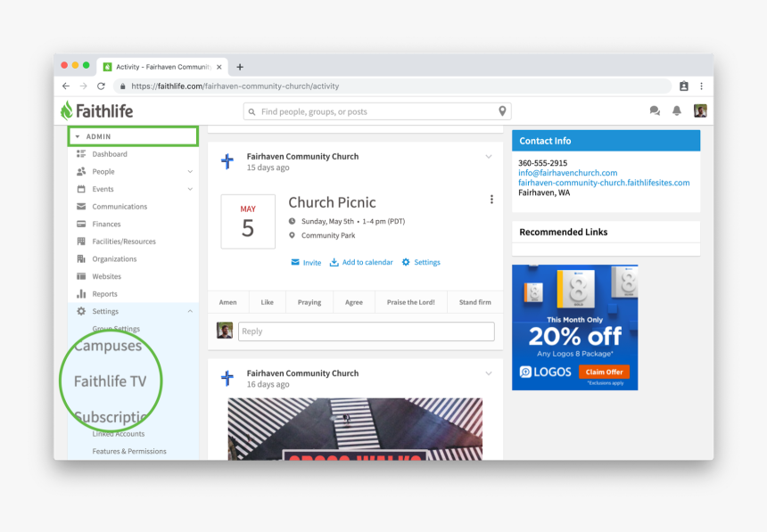Viewport: 767px width, 532px height.
Task: Click the browser forward arrow
Action: click(x=84, y=86)
